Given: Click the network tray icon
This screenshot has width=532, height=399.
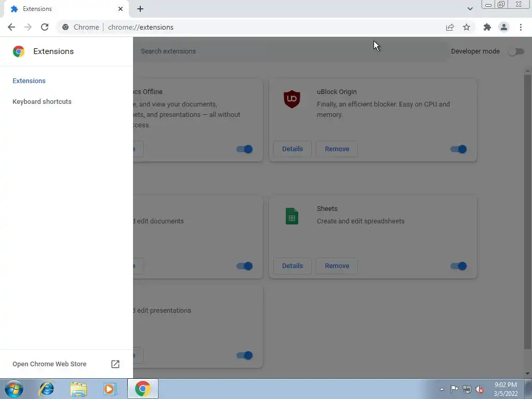Looking at the screenshot, I should tap(467, 390).
